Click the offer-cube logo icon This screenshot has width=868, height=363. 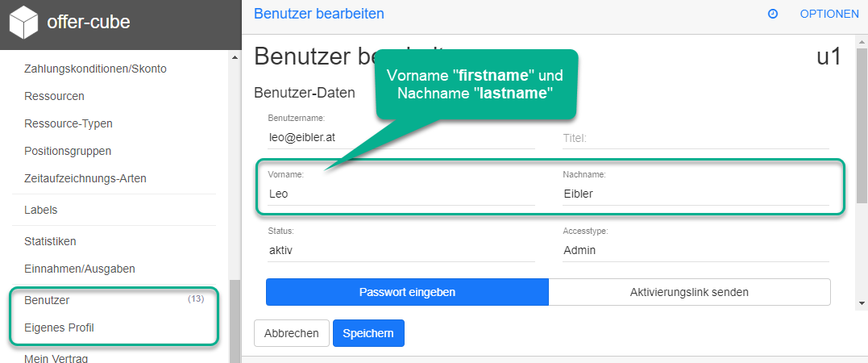tap(24, 22)
